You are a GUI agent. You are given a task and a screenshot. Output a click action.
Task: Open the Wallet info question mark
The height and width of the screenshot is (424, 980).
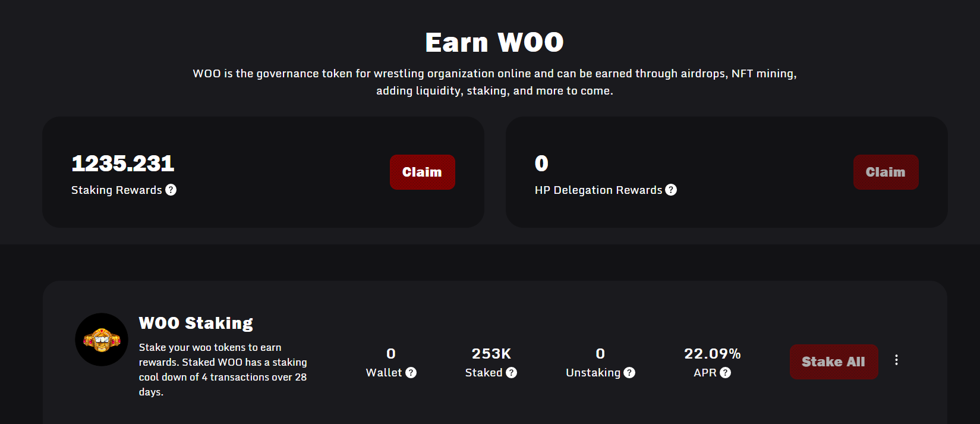pyautogui.click(x=411, y=373)
